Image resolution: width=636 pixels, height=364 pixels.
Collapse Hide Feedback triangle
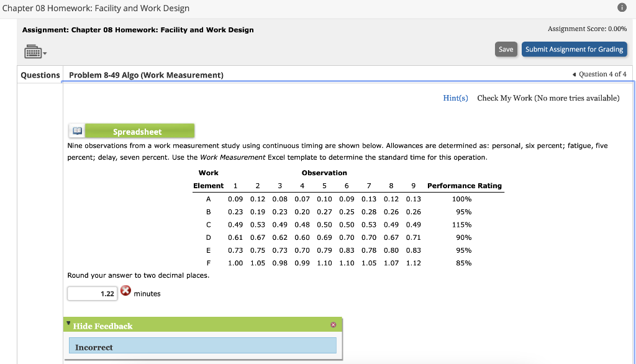(x=68, y=324)
